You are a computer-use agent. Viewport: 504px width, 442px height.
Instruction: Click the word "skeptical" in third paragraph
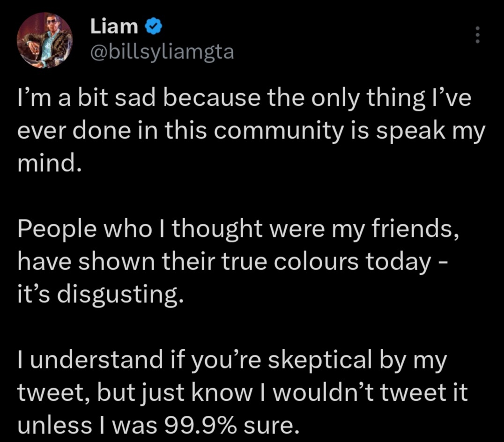[320, 361]
